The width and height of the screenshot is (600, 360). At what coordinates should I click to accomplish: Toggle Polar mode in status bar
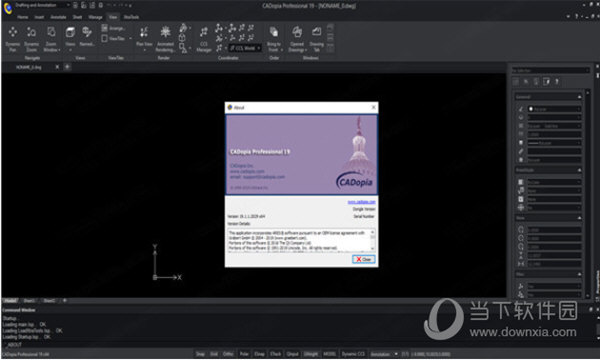244,354
